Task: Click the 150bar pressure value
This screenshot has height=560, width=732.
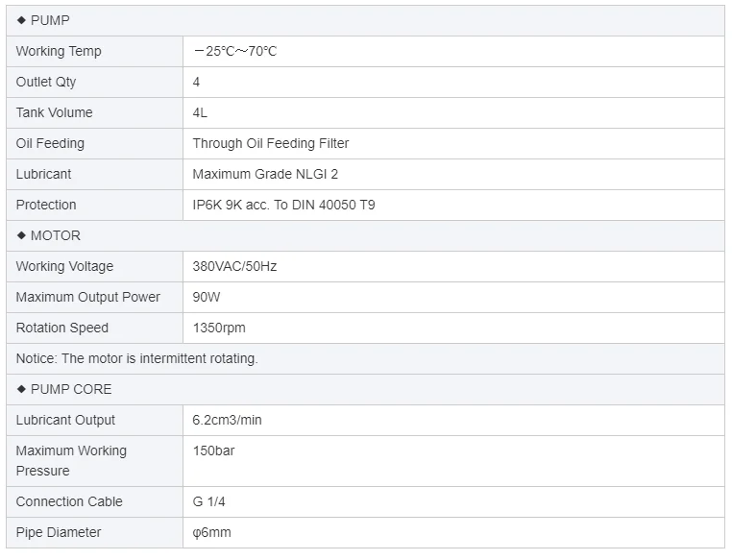Action: [213, 450]
